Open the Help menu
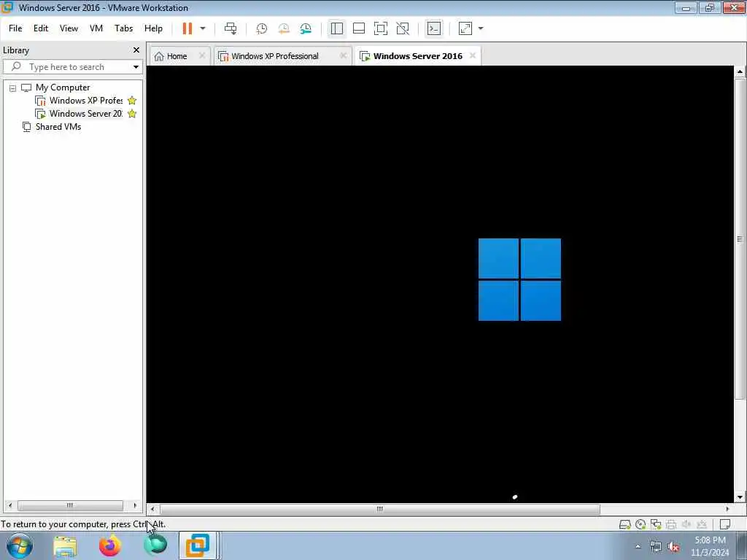747x560 pixels. click(x=153, y=28)
